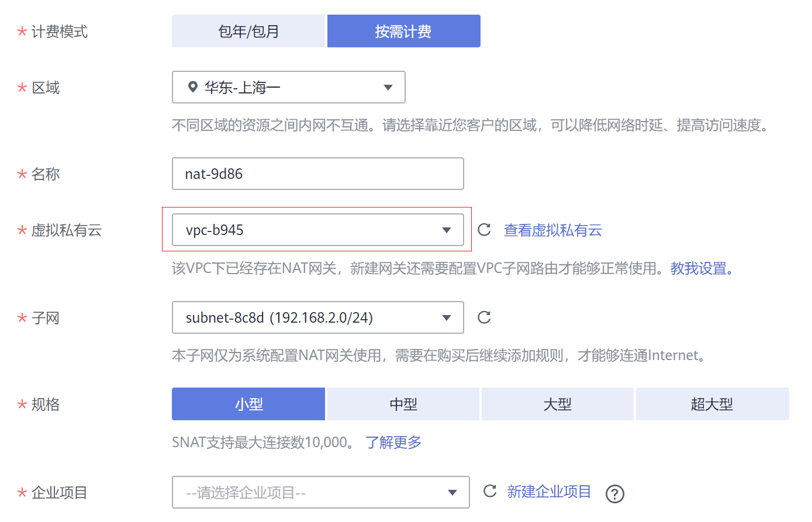Click the nat-9d86 name input field
The image size is (812, 522).
pos(317,174)
